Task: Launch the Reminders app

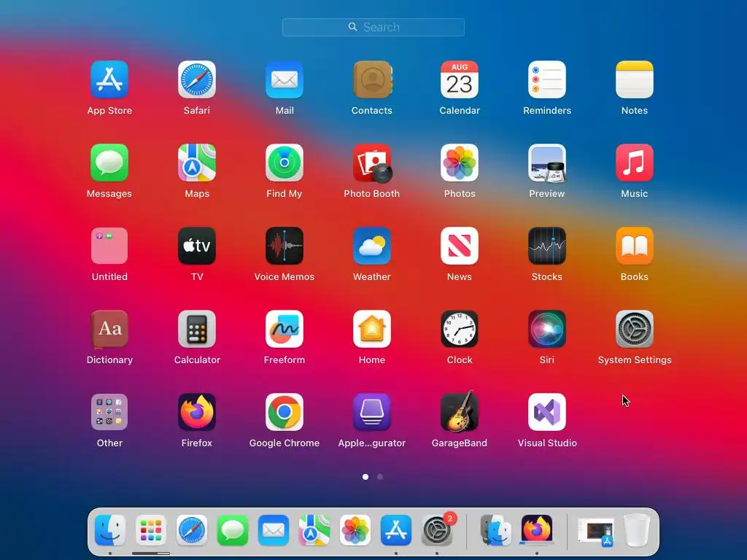Action: click(547, 79)
